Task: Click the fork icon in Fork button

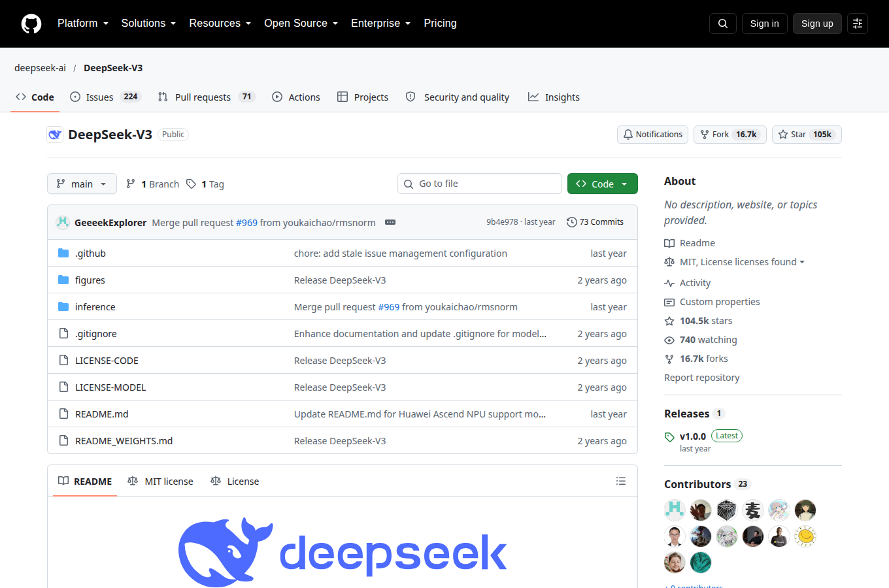Action: (705, 135)
